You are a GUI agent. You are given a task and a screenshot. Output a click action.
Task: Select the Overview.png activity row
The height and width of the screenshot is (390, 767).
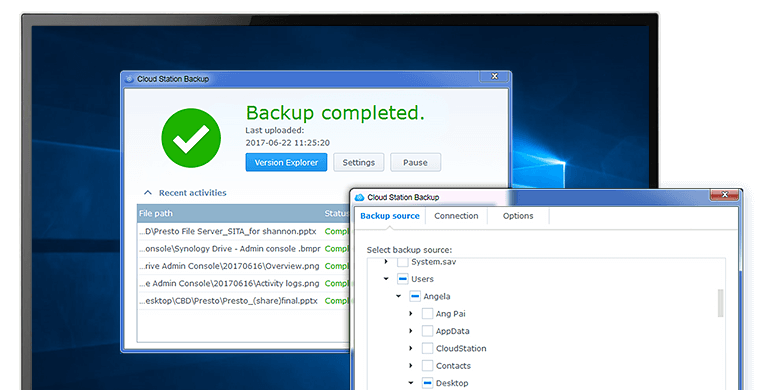point(244,266)
